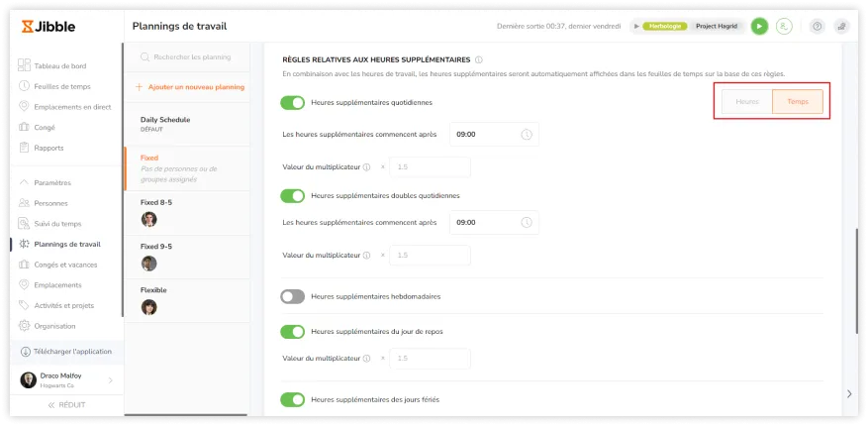Click Télécharger l'application
868x426 pixels.
click(66, 352)
